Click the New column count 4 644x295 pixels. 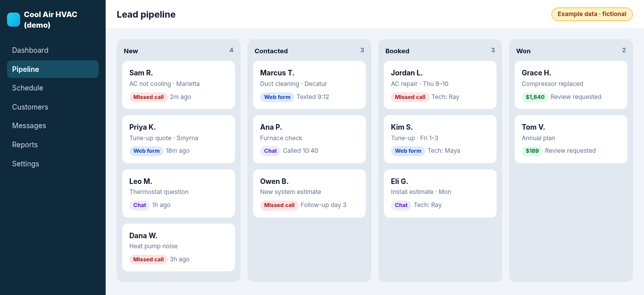231,50
